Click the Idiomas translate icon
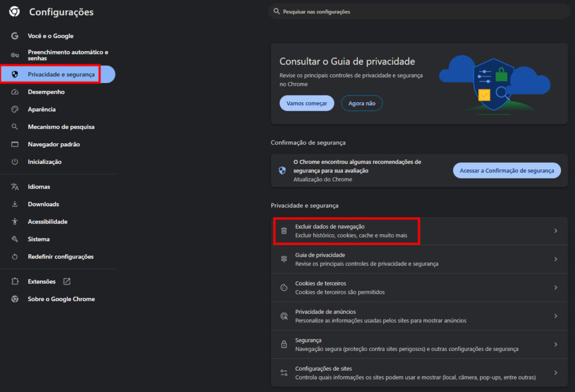 pos(15,186)
